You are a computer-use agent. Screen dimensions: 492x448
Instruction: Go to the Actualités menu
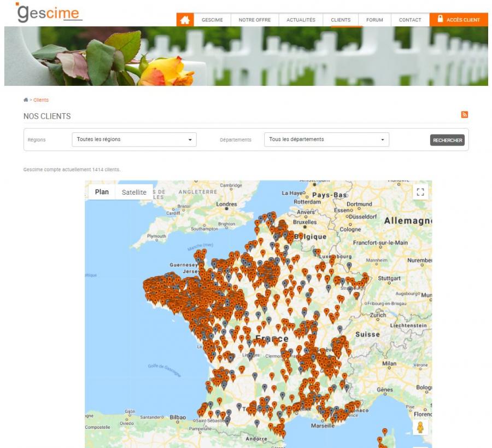(x=301, y=20)
